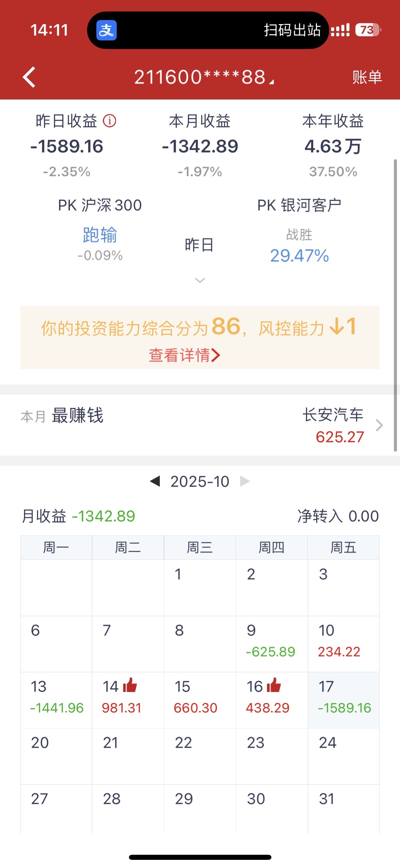Tap 扫码出站 in dynamic island
This screenshot has height=868, width=400.
(292, 30)
